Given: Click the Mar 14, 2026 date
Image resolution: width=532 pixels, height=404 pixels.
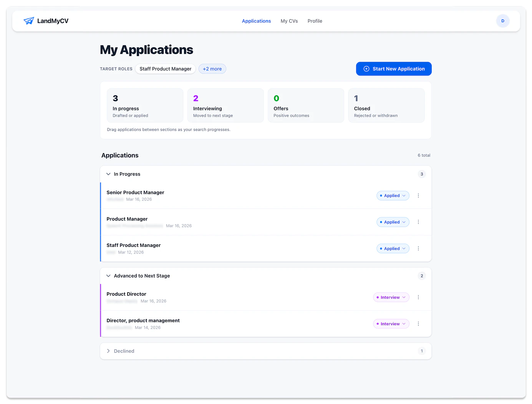Looking at the screenshot, I should pos(148,328).
